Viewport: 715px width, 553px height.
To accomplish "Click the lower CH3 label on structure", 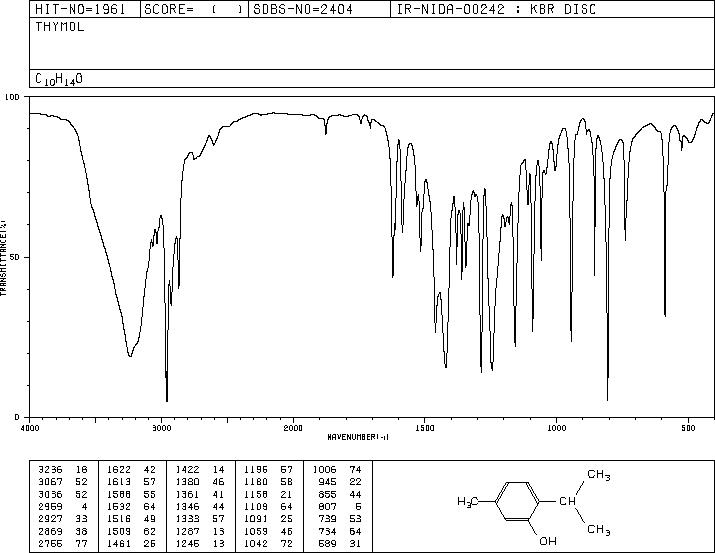I will [599, 530].
